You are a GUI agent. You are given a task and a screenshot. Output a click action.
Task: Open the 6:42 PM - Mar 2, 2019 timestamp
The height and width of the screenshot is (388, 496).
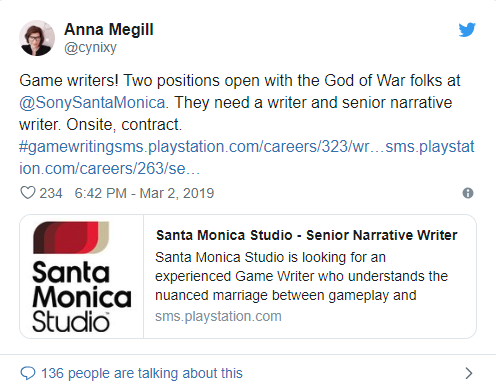[x=144, y=193]
